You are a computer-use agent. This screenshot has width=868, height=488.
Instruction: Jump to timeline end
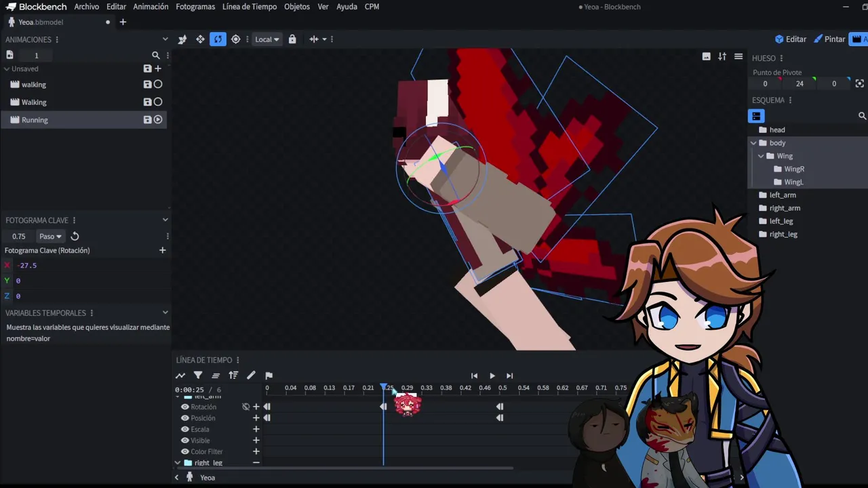(509, 375)
